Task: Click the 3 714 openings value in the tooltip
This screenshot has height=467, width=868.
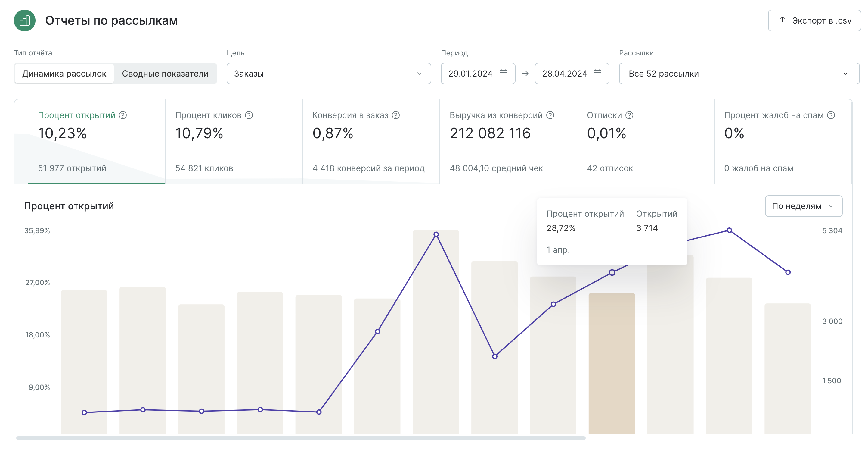Action: click(647, 228)
